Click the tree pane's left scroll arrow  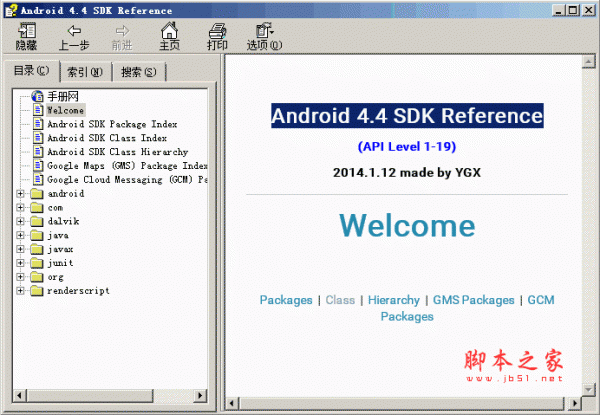(20, 395)
